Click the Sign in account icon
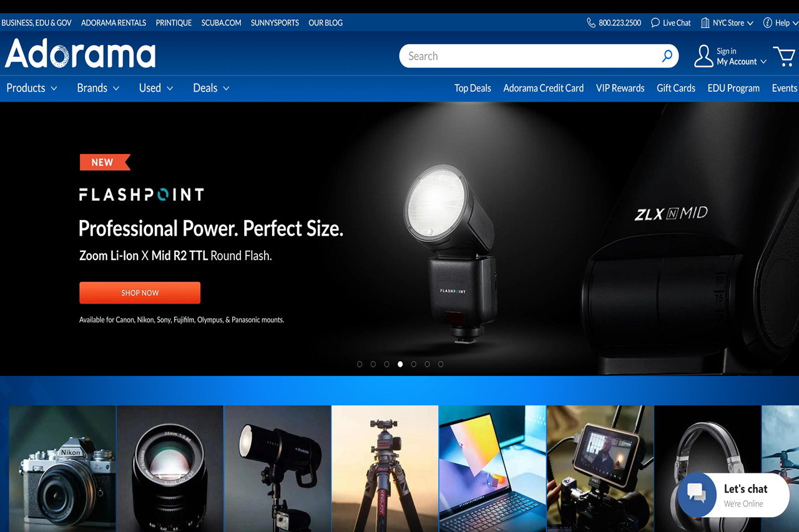The height and width of the screenshot is (532, 799). [703, 56]
